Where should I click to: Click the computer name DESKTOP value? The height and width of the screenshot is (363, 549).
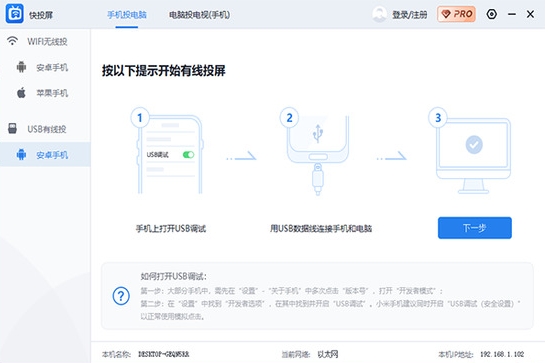coord(164,354)
